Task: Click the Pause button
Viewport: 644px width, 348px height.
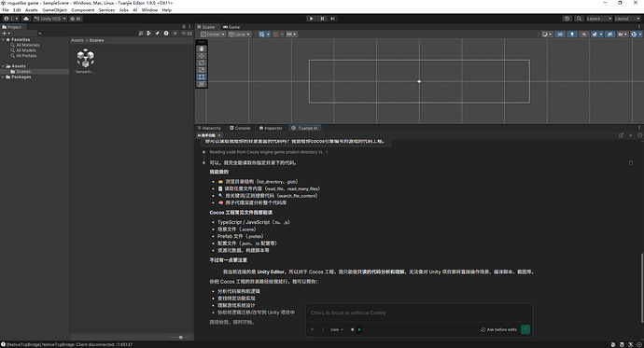Action: pyautogui.click(x=322, y=19)
